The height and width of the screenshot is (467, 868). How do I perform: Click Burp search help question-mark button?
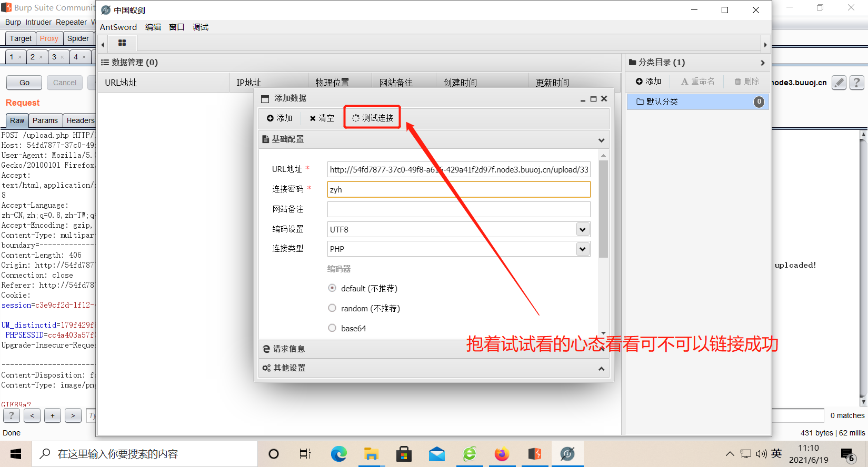click(x=12, y=415)
